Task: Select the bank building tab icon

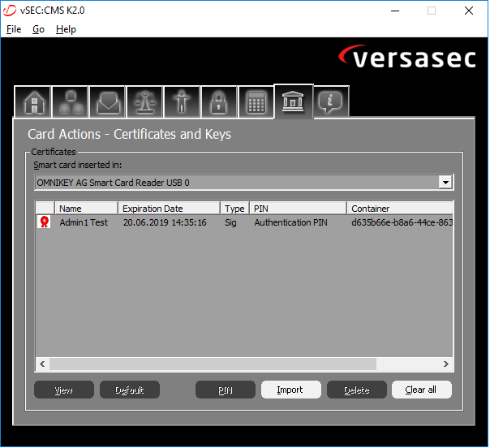Action: [x=294, y=101]
